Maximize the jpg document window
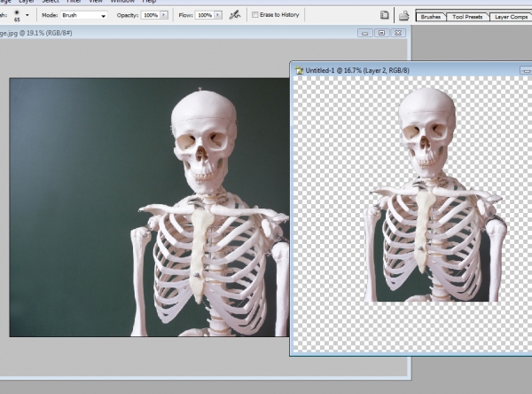This screenshot has width=532, height=394. [381, 33]
